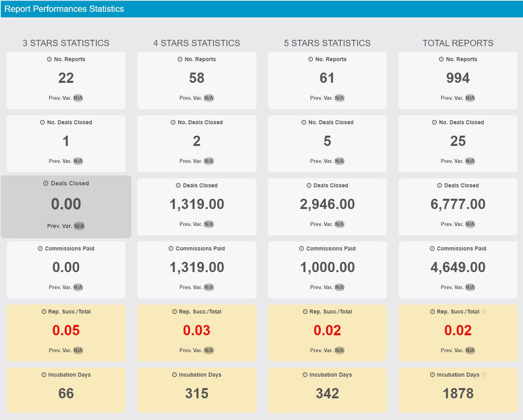Click N/A badge under Total Reports 994 value

coord(470,98)
